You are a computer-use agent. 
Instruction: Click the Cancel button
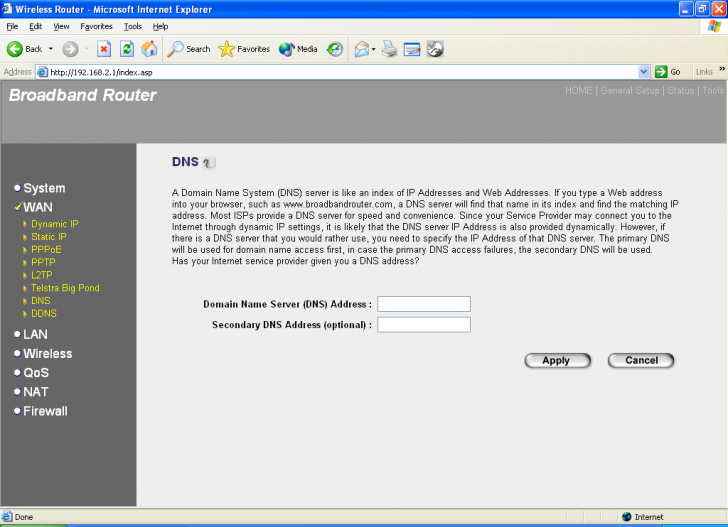(641, 360)
